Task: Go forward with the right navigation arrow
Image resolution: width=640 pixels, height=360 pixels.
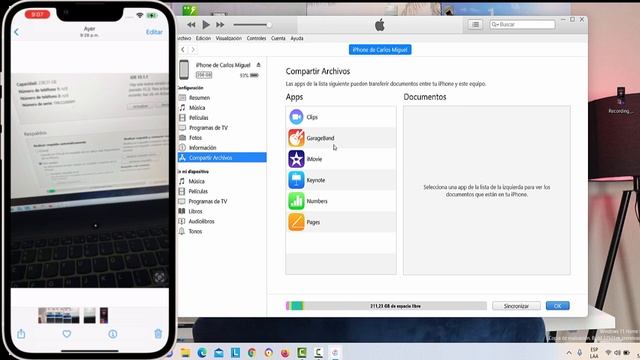Action: click(193, 50)
